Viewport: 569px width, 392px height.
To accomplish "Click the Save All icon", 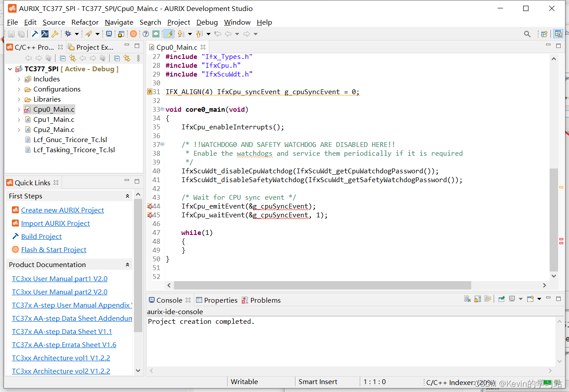I will (x=21, y=34).
